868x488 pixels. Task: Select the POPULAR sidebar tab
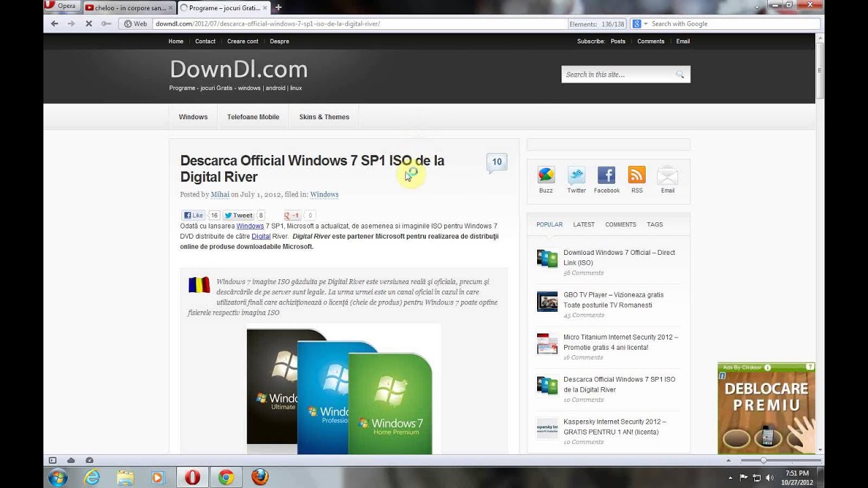pyautogui.click(x=549, y=224)
